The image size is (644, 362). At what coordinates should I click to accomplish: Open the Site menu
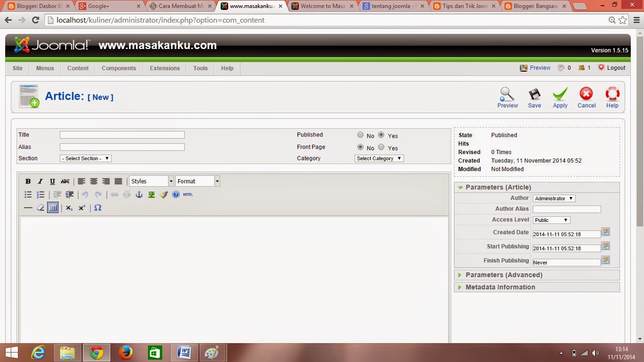coord(17,68)
